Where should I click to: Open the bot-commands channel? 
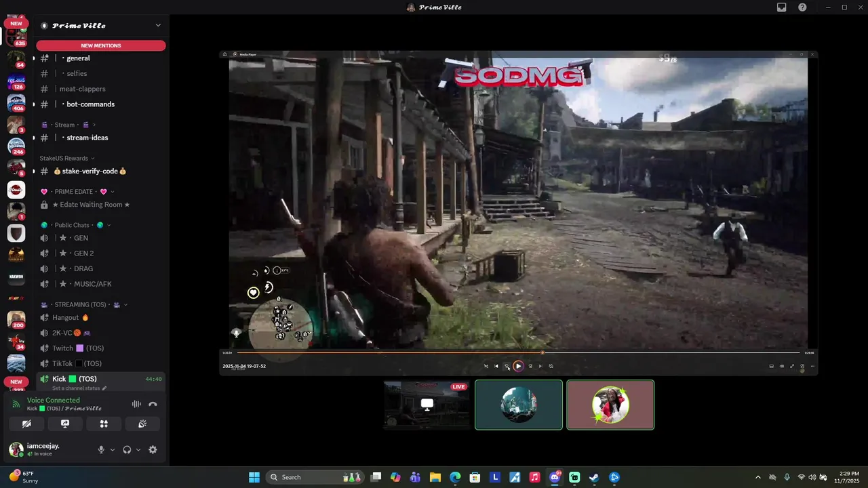[x=101, y=104]
